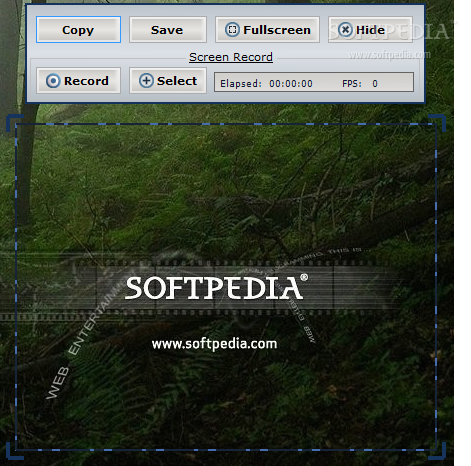
Task: Grab the bottom-left selection corner handle
Action: pyautogui.click(x=14, y=452)
